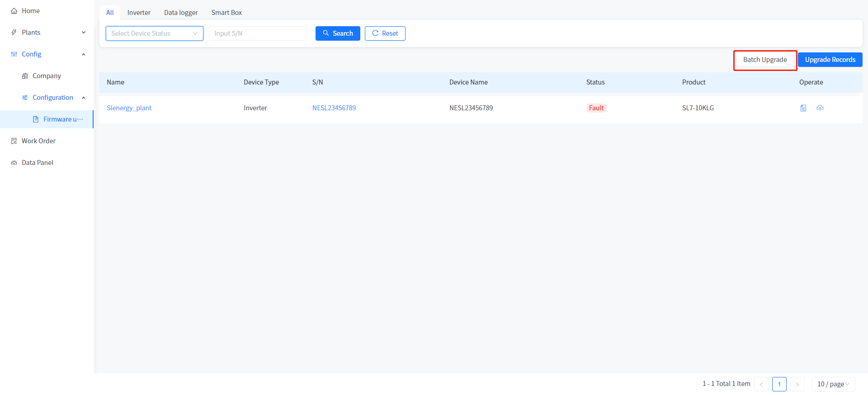Viewport: 868px width, 395px height.
Task: Click the Firmware upgrade file icon
Action: (36, 119)
